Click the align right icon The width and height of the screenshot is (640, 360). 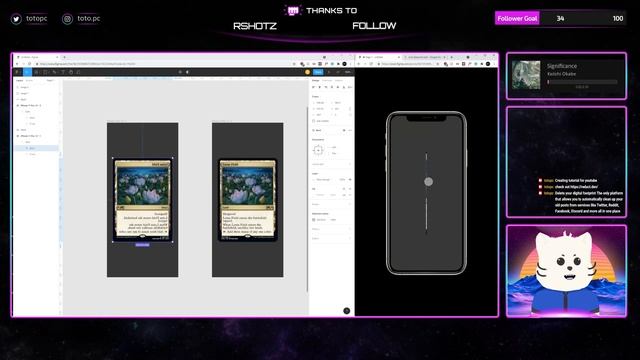[x=326, y=87]
